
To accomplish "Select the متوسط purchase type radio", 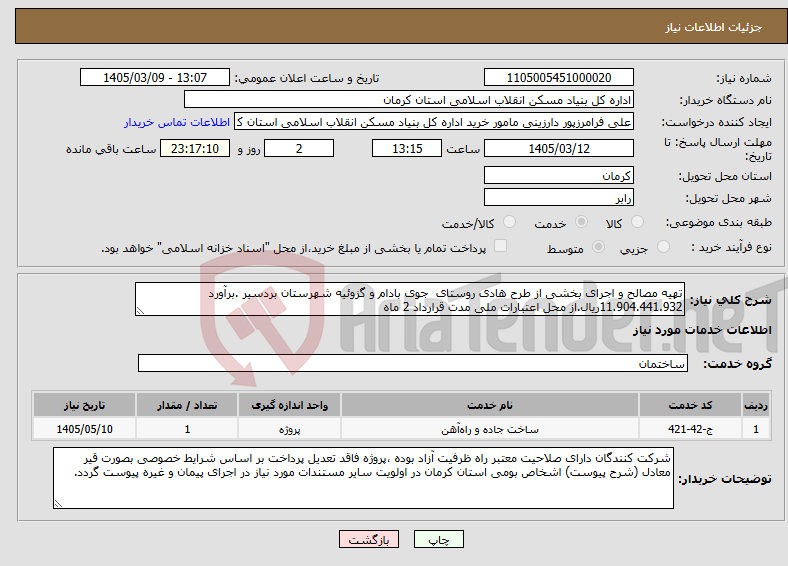I will [599, 247].
